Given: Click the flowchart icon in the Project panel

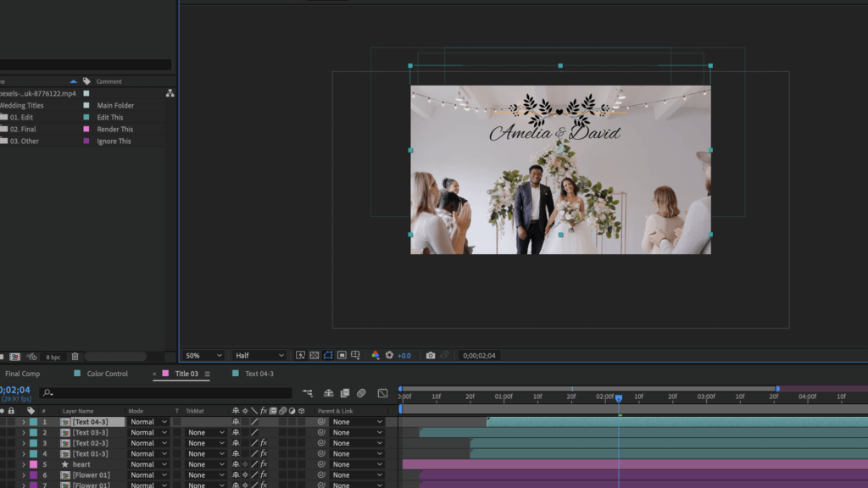Looking at the screenshot, I should pos(170,93).
